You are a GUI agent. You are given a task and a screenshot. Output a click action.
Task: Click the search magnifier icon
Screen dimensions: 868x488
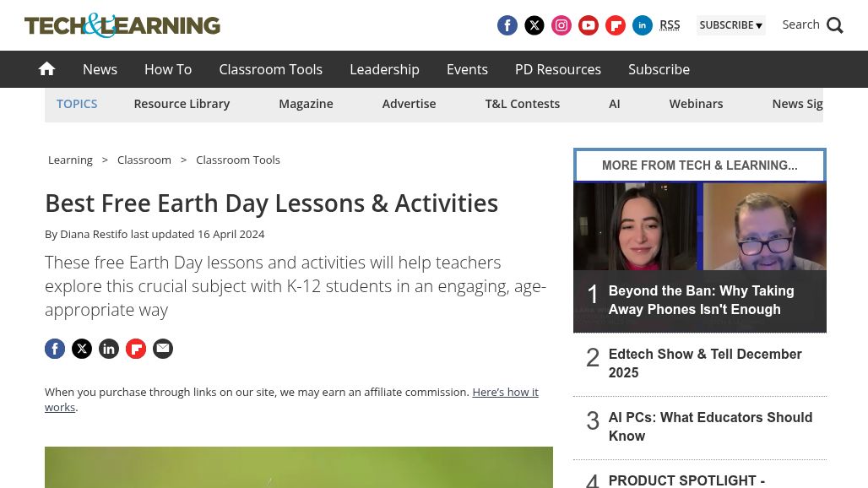click(x=835, y=25)
